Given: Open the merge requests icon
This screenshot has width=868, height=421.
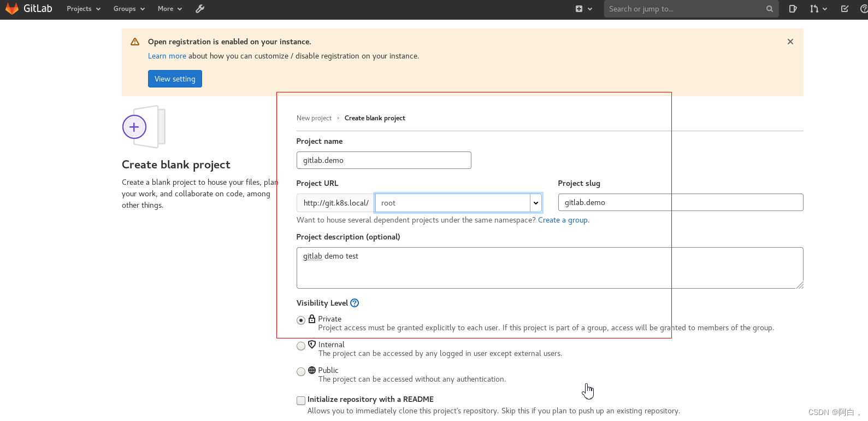Looking at the screenshot, I should pyautogui.click(x=814, y=9).
